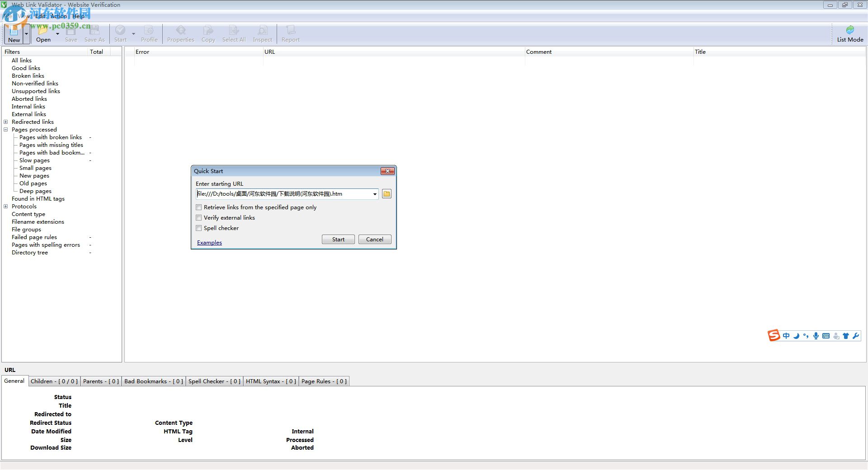
Task: Enable the Spell checker option
Action: (199, 228)
